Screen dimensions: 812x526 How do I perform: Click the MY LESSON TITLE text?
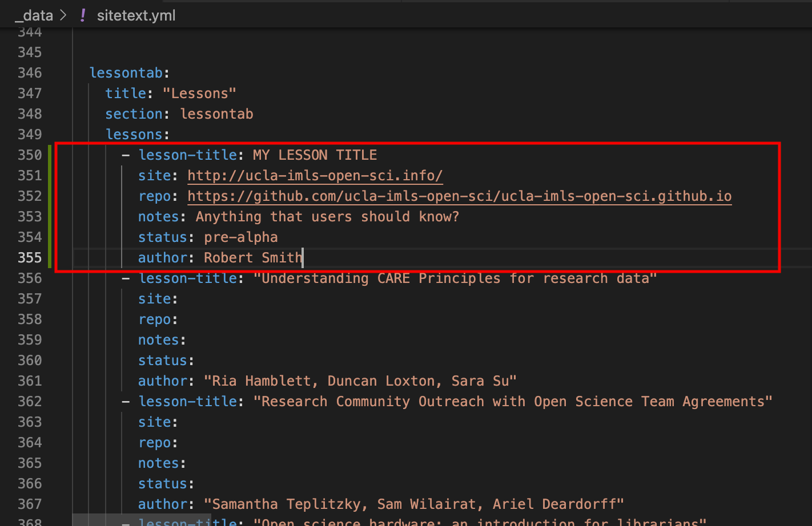pos(315,155)
